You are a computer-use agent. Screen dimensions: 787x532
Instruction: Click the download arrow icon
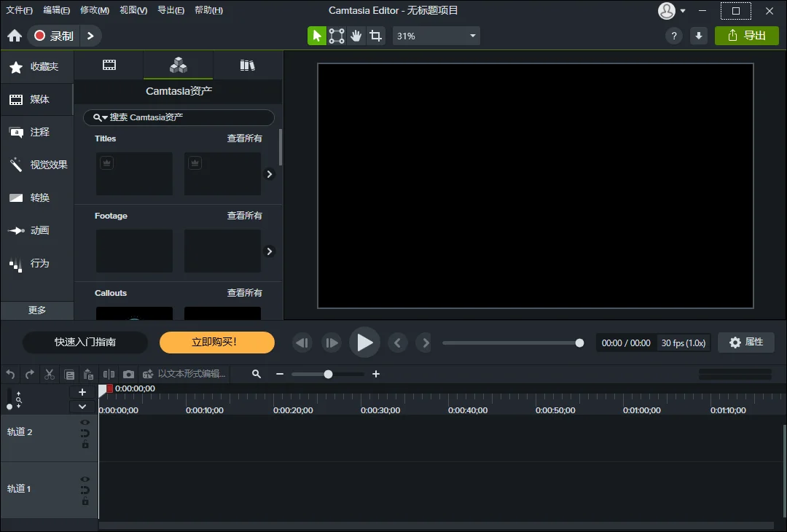[699, 36]
